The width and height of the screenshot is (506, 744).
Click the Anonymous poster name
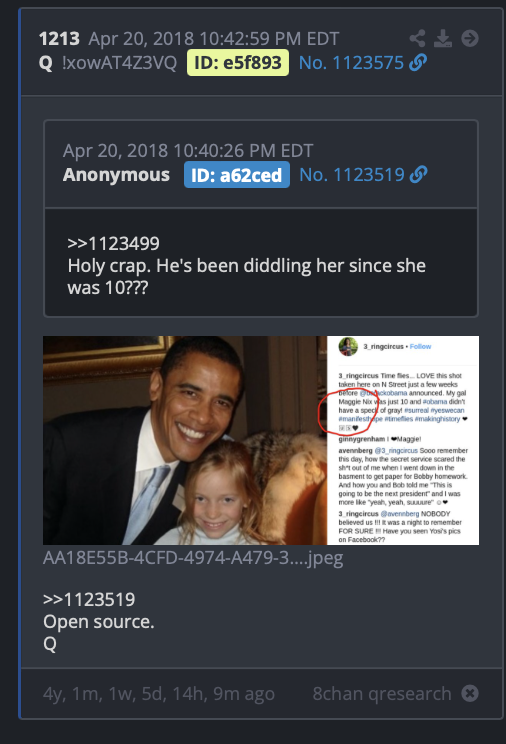(116, 175)
